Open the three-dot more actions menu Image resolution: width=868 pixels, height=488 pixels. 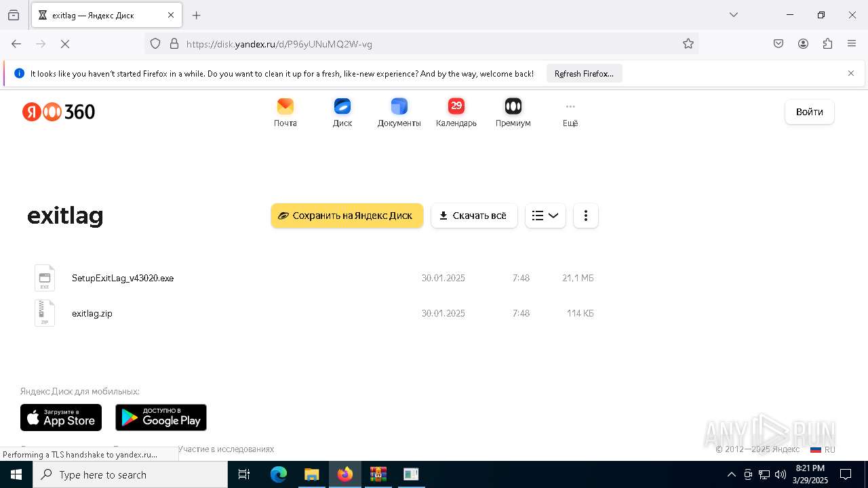(586, 216)
